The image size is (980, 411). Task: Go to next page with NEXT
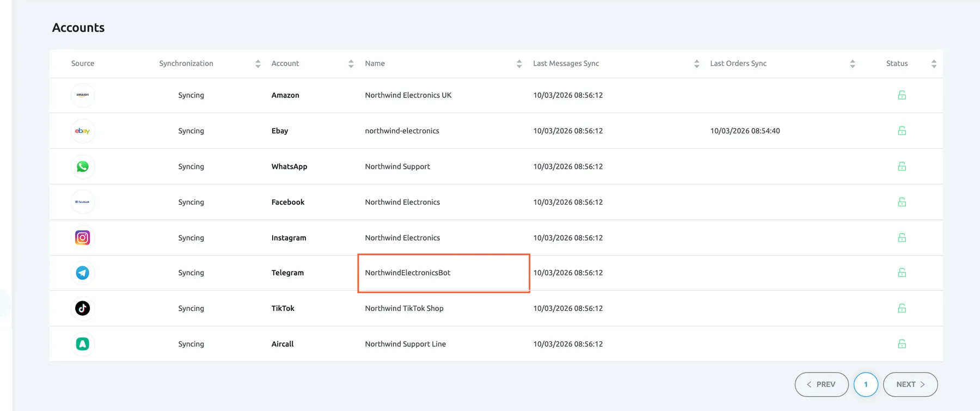910,384
